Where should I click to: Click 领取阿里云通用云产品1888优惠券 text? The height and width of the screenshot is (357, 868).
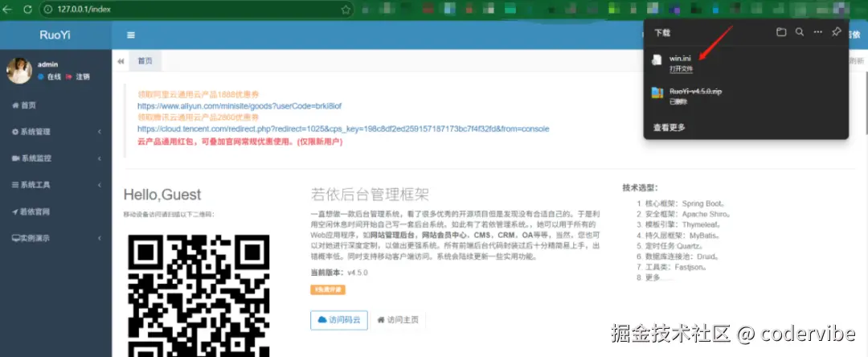[x=199, y=94]
